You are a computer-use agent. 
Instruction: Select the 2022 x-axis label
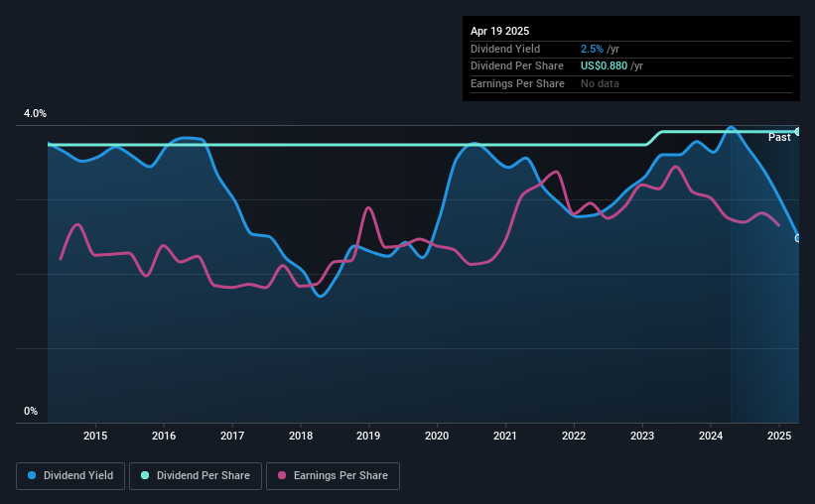pos(574,436)
